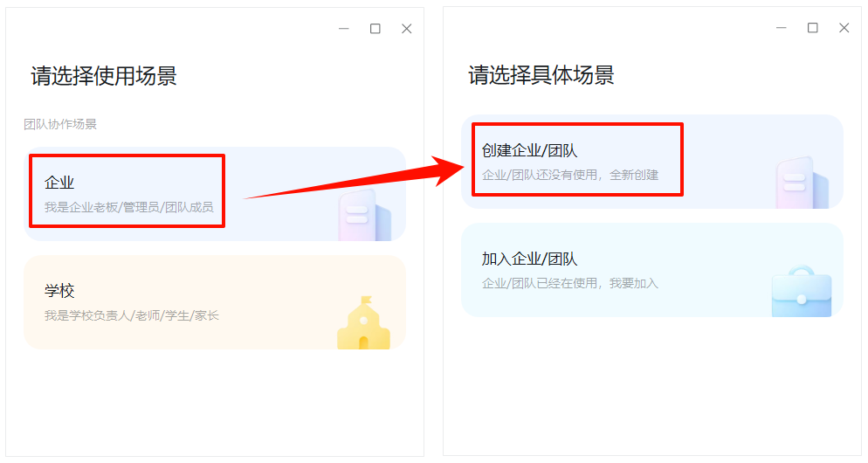Click the 团队协作场景 section label
The width and height of the screenshot is (868, 463).
(x=60, y=124)
